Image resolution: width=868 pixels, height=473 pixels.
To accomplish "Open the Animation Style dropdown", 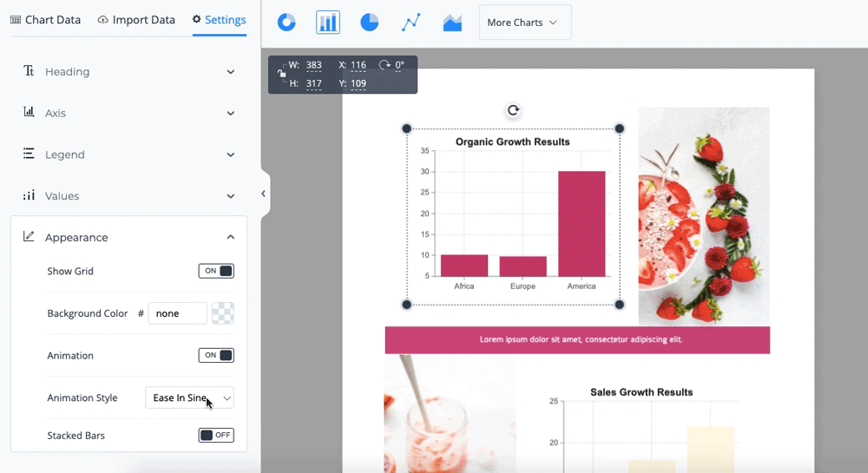I will pos(189,397).
